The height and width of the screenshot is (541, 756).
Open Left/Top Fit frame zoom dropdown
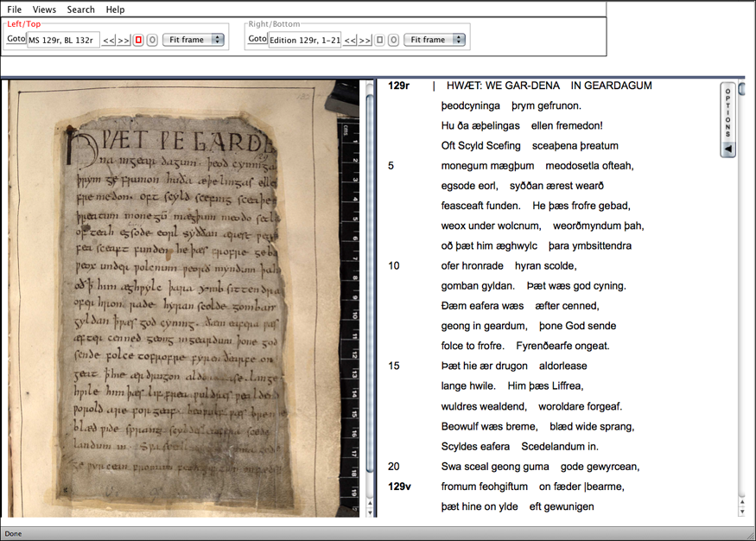[194, 40]
